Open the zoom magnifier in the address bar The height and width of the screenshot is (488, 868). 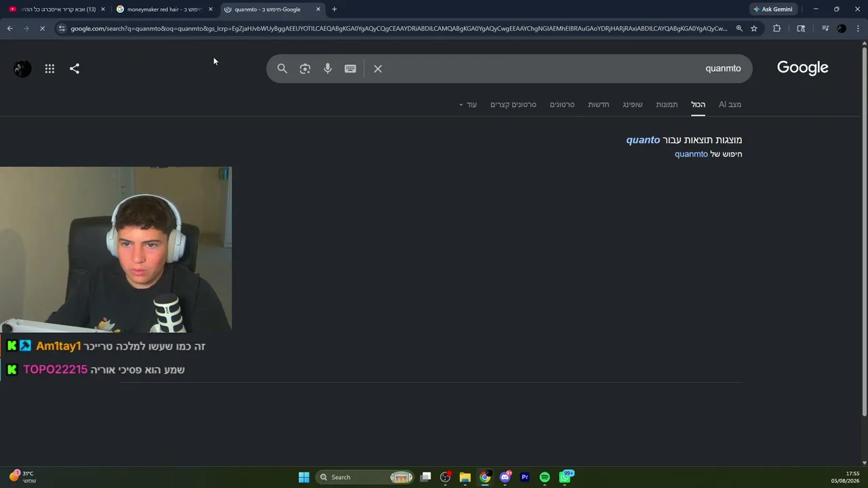pos(739,28)
